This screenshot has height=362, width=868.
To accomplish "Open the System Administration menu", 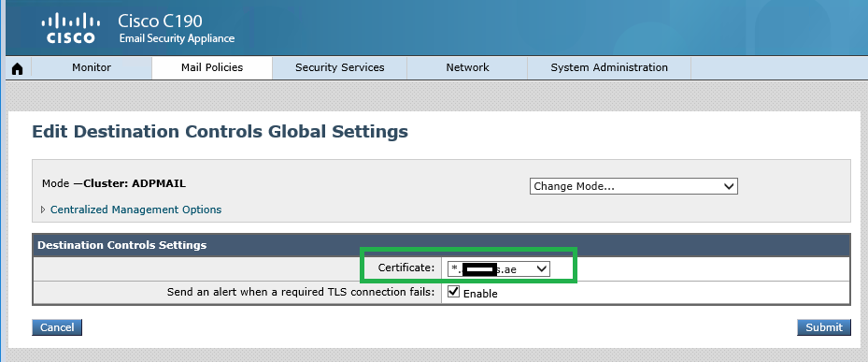I will (609, 67).
